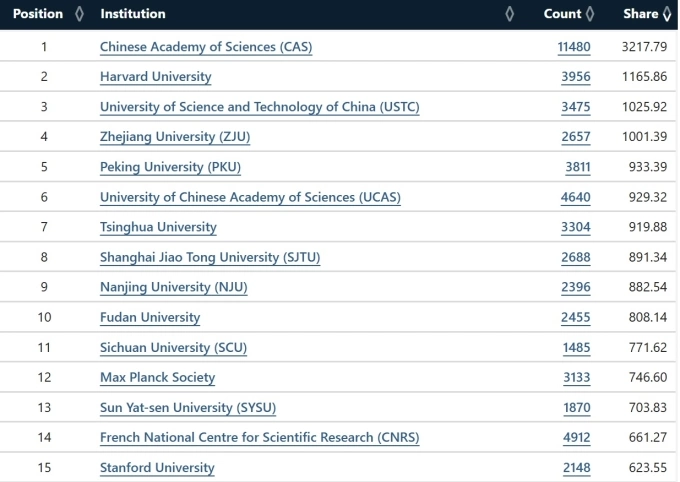Select share value 3217.79

coord(644,47)
